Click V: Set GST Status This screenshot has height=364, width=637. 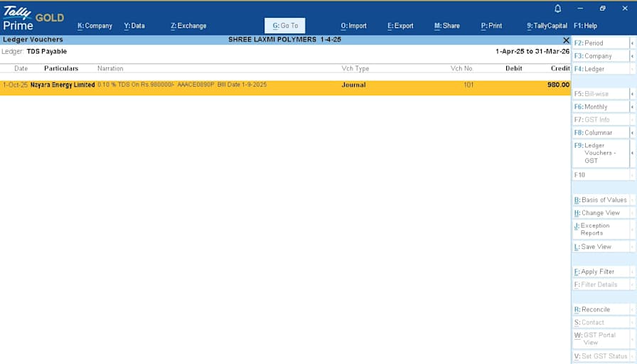pyautogui.click(x=601, y=356)
